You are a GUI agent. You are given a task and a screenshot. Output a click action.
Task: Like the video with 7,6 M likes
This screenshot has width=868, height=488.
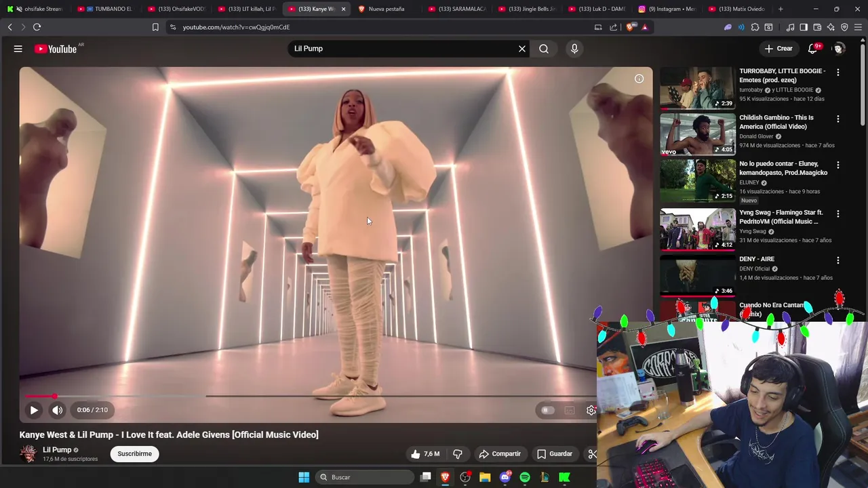coord(425,454)
